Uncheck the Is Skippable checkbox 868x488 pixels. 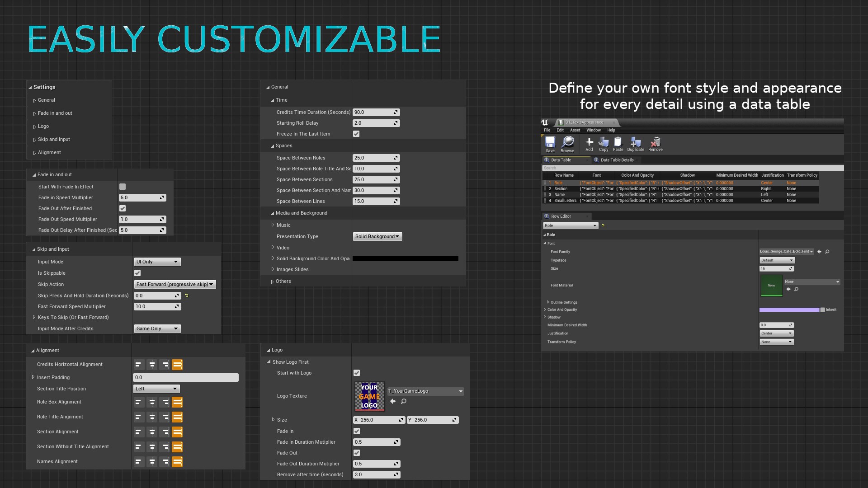(x=137, y=273)
